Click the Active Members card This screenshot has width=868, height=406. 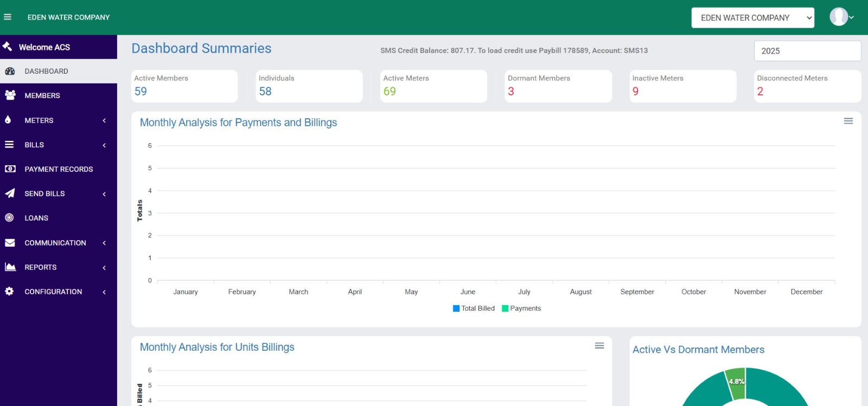pyautogui.click(x=184, y=86)
